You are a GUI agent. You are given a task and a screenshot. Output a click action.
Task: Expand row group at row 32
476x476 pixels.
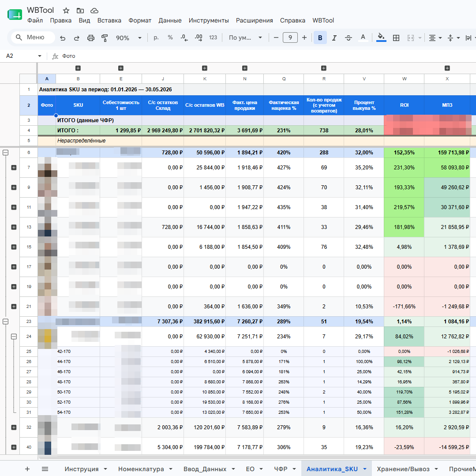click(x=14, y=427)
